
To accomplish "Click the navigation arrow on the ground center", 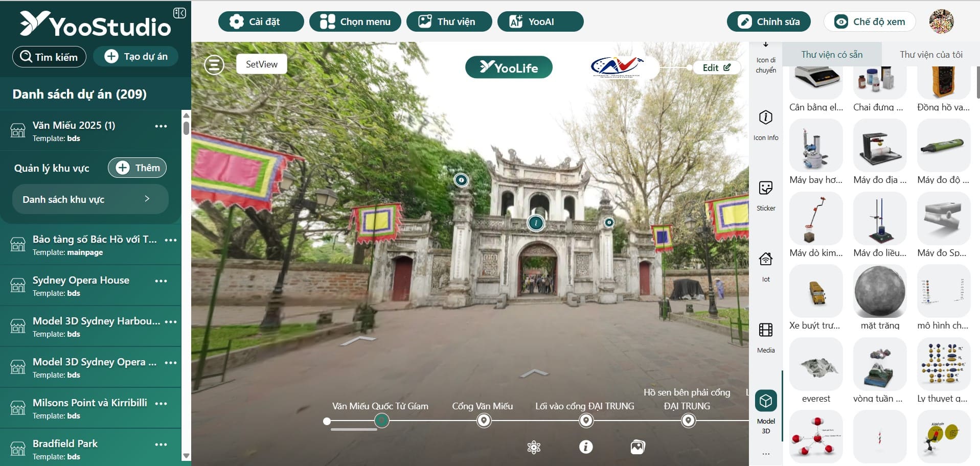I will tap(534, 373).
